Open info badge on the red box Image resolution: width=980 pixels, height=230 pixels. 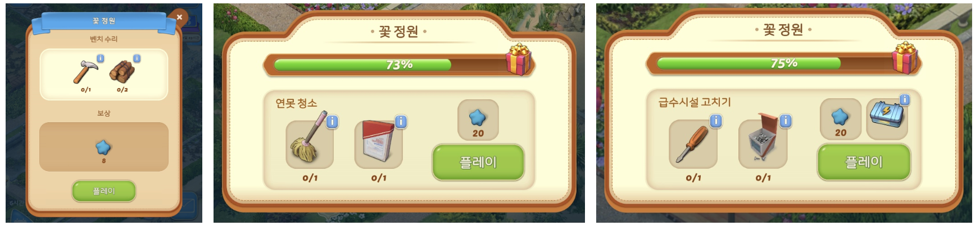pyautogui.click(x=401, y=121)
